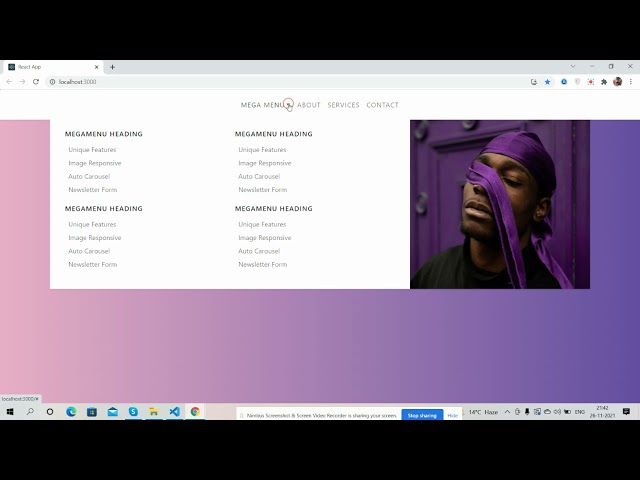Viewport: 640px width, 480px height.
Task: Expand the MEGA MENU dropdown
Action: pyautogui.click(x=267, y=105)
